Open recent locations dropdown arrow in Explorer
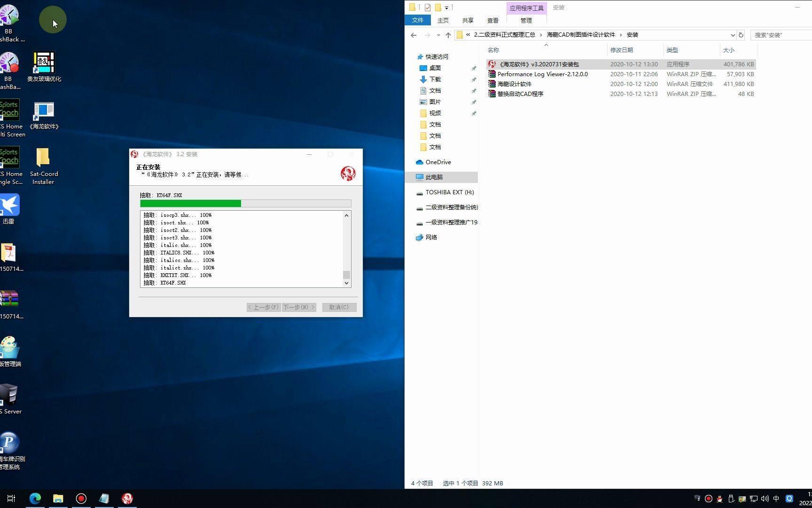The width and height of the screenshot is (812, 508). [x=438, y=35]
